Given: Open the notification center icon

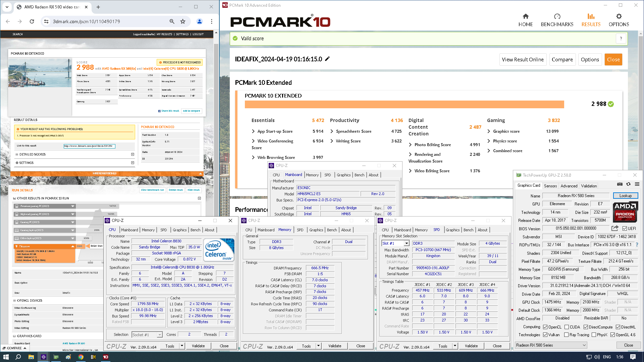Looking at the screenshot, I should [633, 357].
